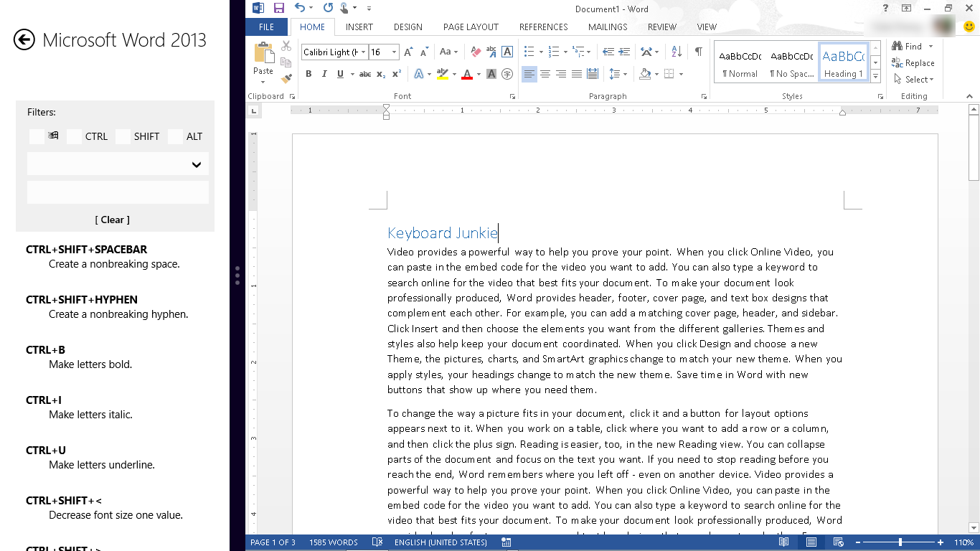Switch to Read Mode view icon
This screenshot has width=980, height=551.
coord(784,542)
